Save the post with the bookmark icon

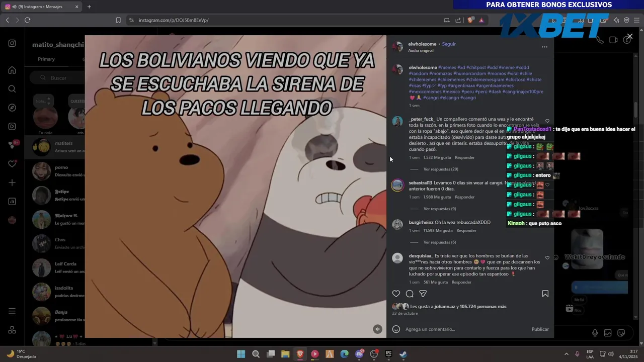545,294
